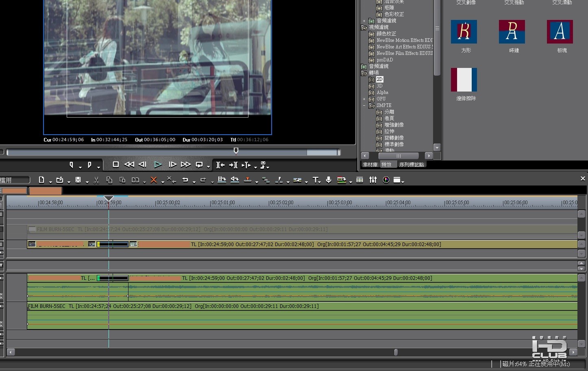588x371 pixels.
Task: Select the Alpha transitions folder
Action: coord(382,92)
